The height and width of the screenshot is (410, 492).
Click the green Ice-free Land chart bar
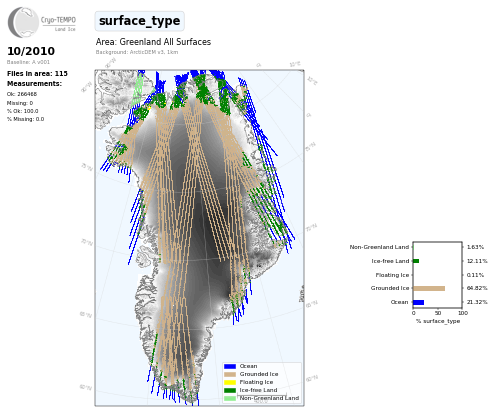416,261
